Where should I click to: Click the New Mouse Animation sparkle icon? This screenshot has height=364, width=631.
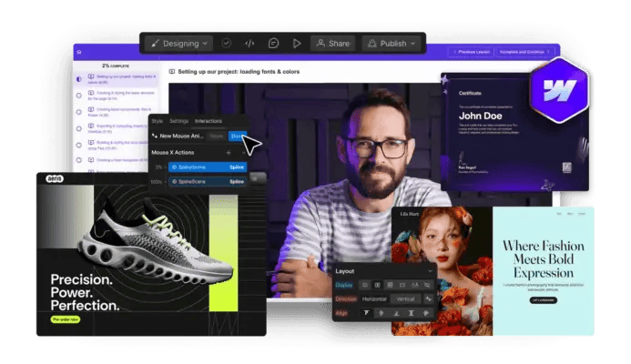click(155, 136)
